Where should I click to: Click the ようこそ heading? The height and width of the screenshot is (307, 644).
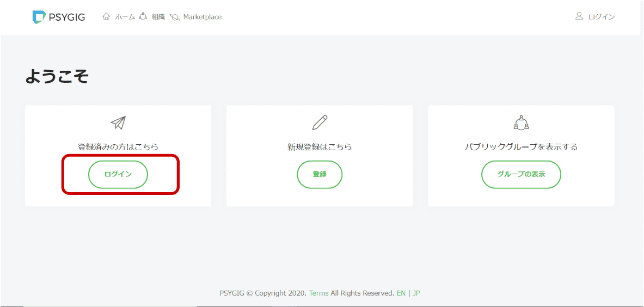tap(57, 76)
